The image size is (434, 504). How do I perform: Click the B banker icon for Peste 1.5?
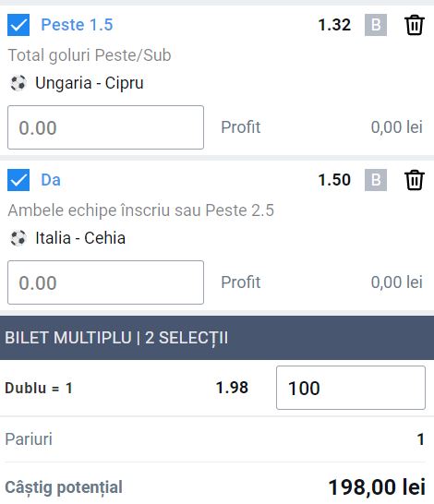tap(376, 25)
